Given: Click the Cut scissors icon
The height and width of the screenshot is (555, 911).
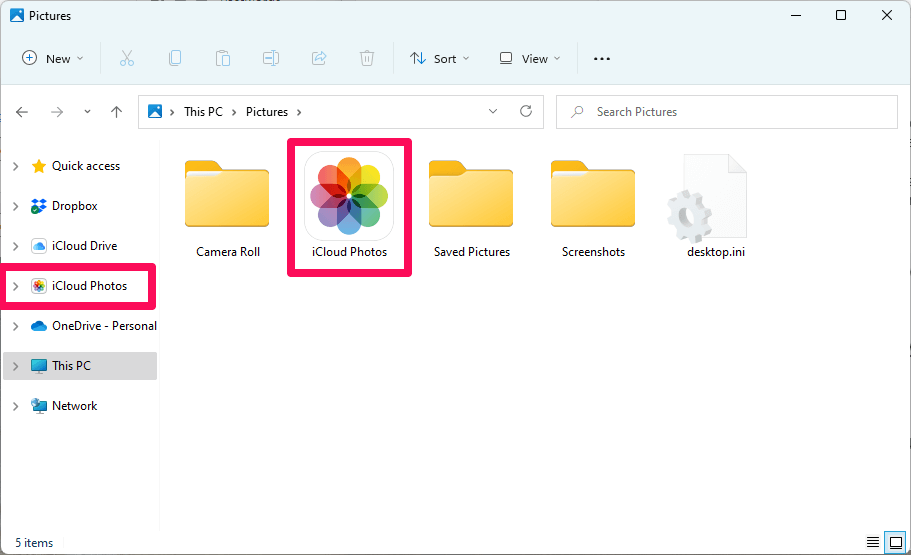Looking at the screenshot, I should 127,59.
